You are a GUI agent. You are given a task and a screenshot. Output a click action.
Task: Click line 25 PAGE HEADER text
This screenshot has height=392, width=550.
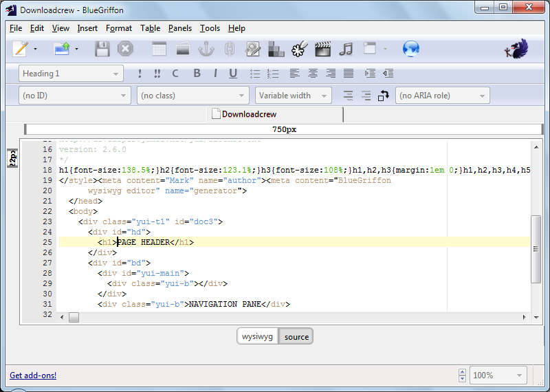[x=144, y=242]
